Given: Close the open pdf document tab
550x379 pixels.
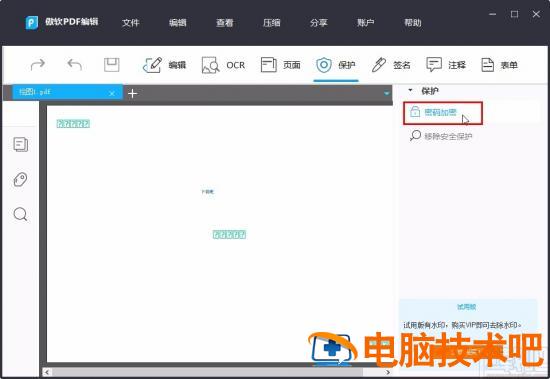Looking at the screenshot, I should coord(112,93).
